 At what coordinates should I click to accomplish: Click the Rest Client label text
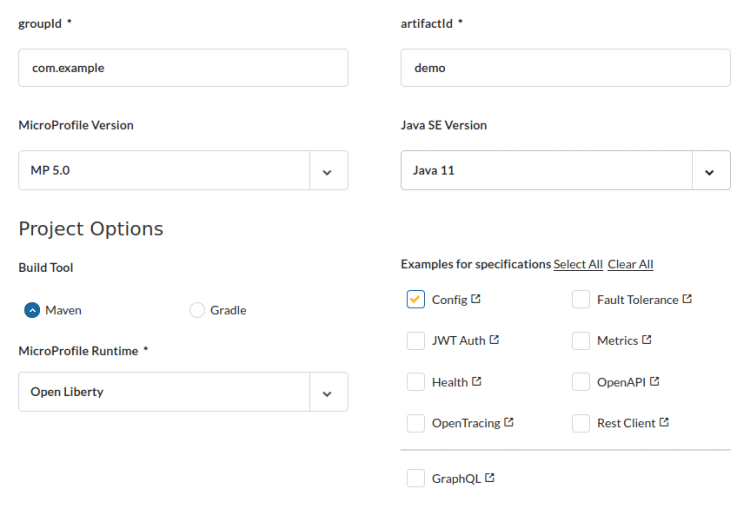point(626,423)
